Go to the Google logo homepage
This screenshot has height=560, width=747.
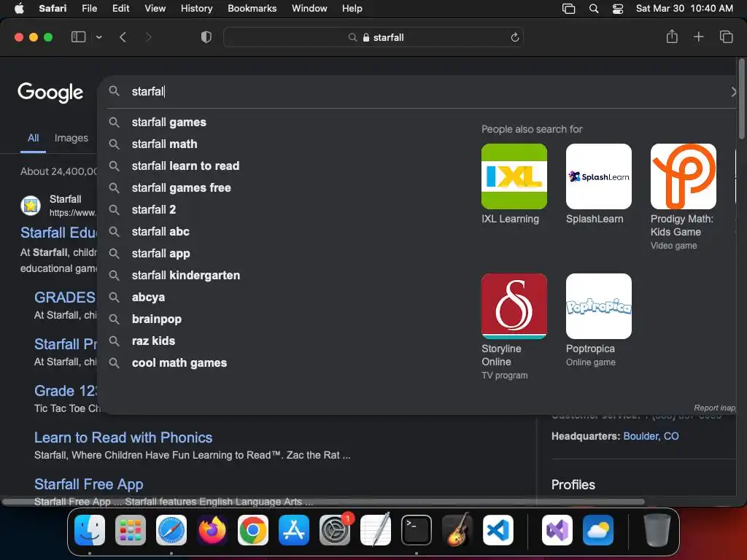point(50,93)
